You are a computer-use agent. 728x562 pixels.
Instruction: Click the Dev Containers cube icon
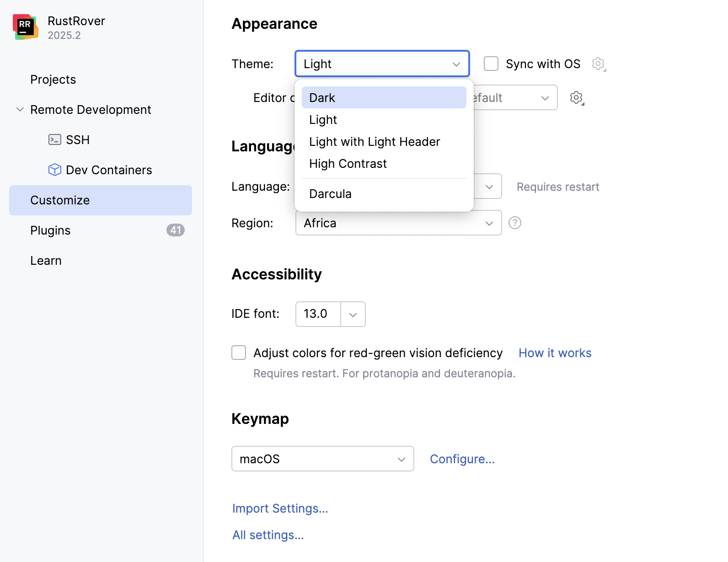pyautogui.click(x=55, y=170)
